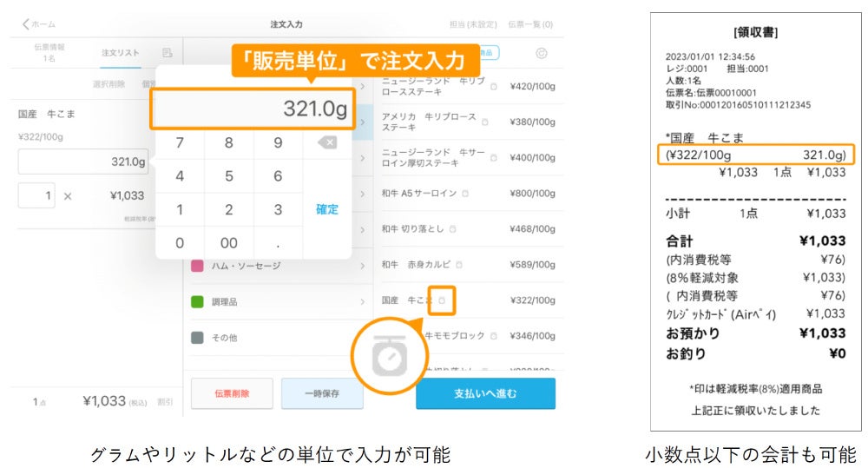Select 和牛 A5サーロイン price ¥800/100g
Viewport: 868px width, 468px height.
pyautogui.click(x=532, y=194)
